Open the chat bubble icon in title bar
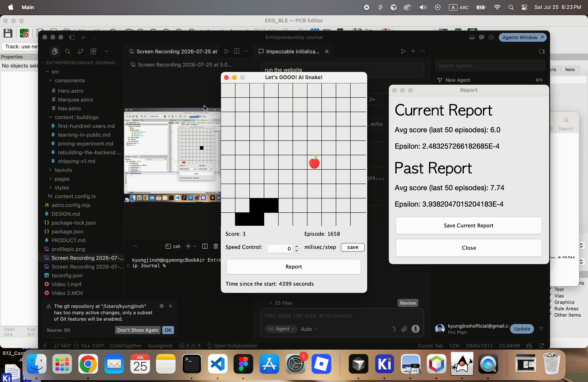The image size is (588, 382). pos(481,38)
